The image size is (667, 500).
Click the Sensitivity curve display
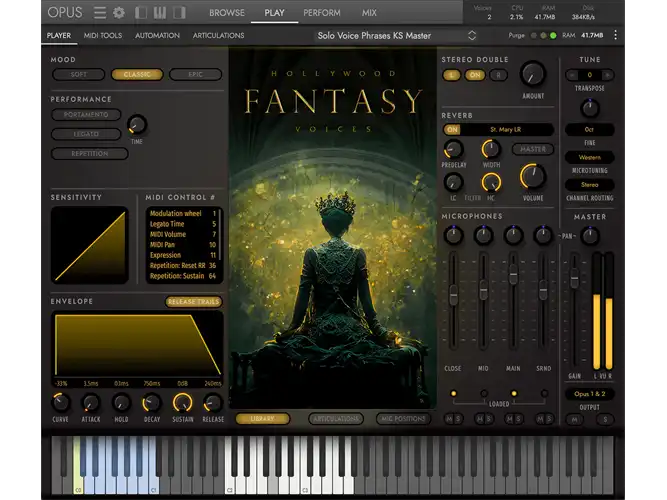[x=90, y=245]
